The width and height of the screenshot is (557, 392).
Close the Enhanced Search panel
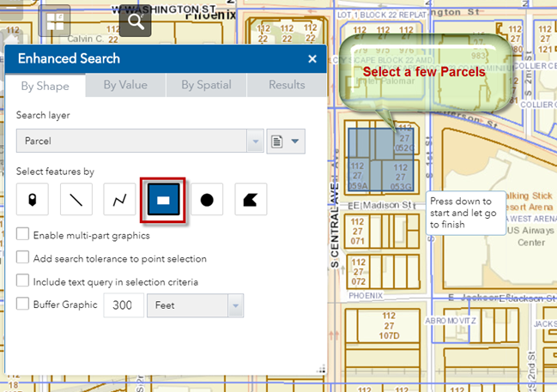[x=312, y=58]
